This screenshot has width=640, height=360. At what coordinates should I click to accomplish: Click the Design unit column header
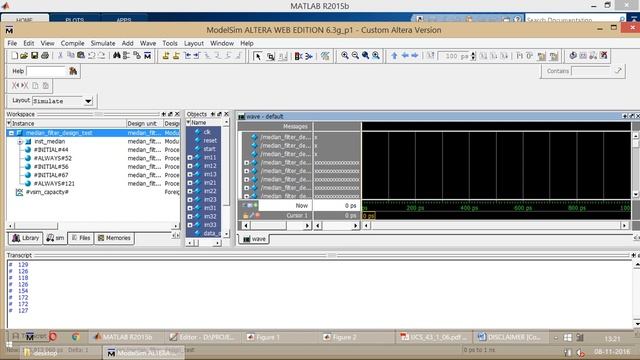[x=144, y=123]
